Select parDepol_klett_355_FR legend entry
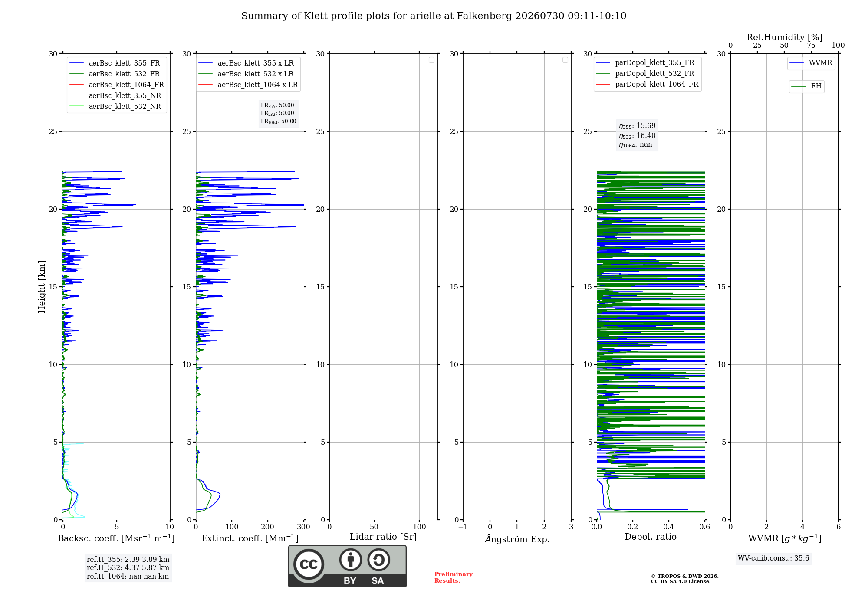Screen dimensions: 868x590 [645, 63]
